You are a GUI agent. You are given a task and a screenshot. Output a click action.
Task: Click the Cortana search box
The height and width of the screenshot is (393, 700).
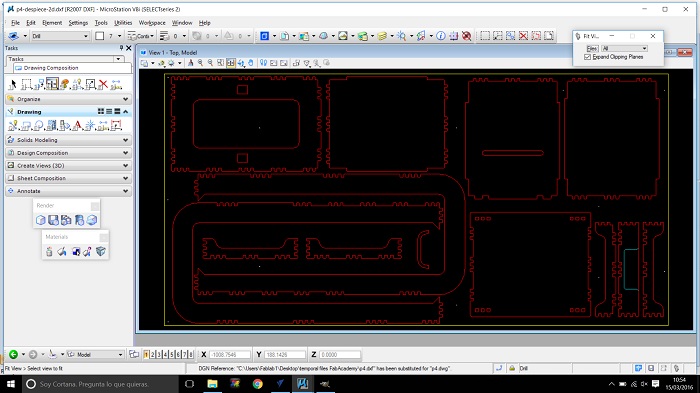100,384
